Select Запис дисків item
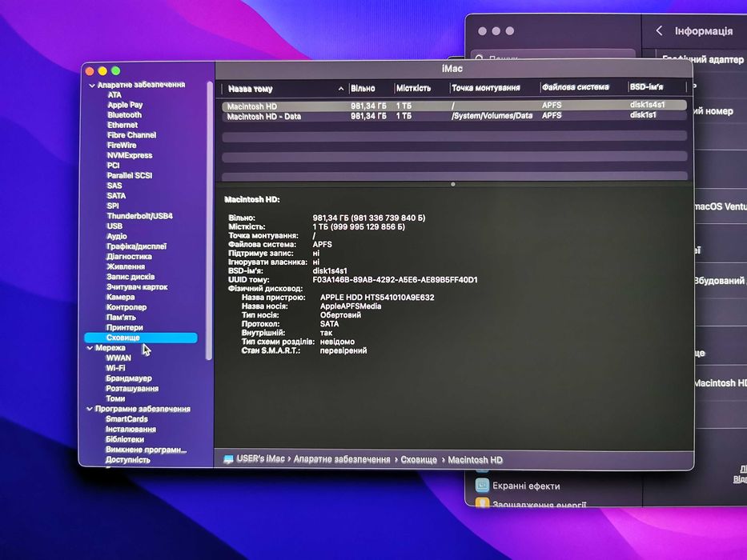The height and width of the screenshot is (560, 747). [131, 277]
